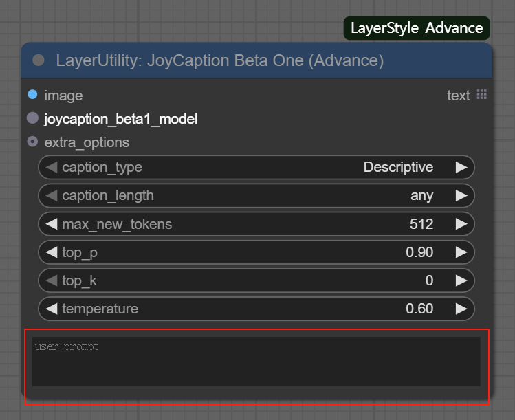The image size is (515, 420).
Task: Decrease max_new_tokens value
Action: pos(52,224)
